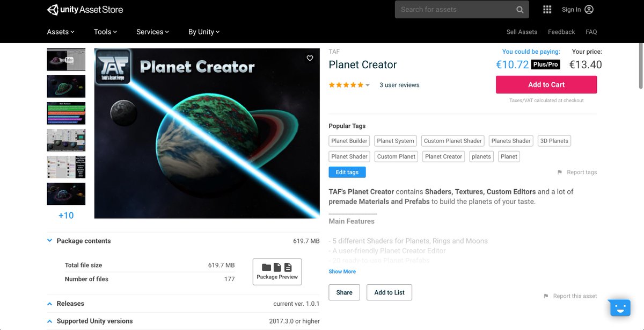Click the Report tags flag icon
Viewport: 644px width, 330px height.
[560, 173]
